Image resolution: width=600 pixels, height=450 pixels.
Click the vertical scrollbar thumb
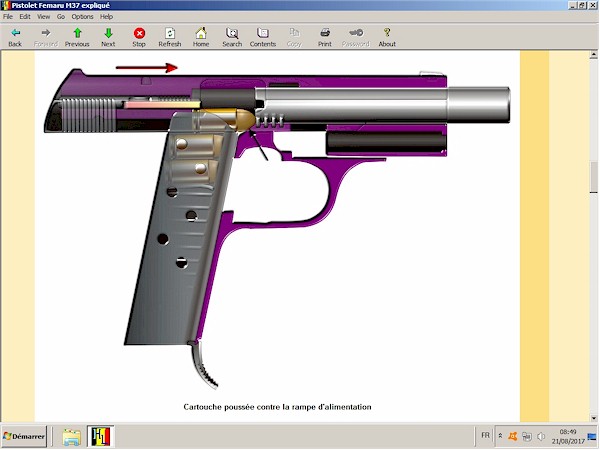593,178
